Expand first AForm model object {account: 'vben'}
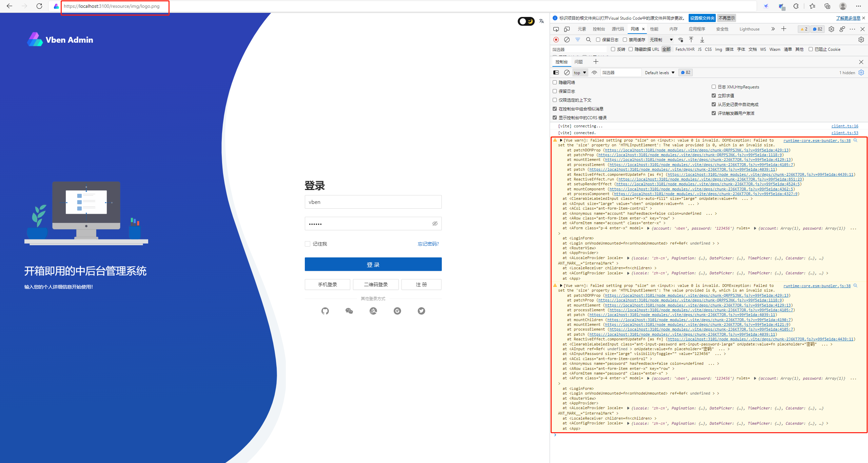Screen dimensions: 868x463 coord(648,228)
